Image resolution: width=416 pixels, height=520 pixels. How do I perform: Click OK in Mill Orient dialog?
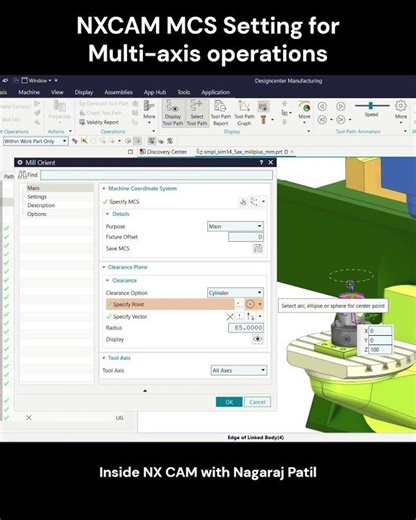tap(229, 402)
